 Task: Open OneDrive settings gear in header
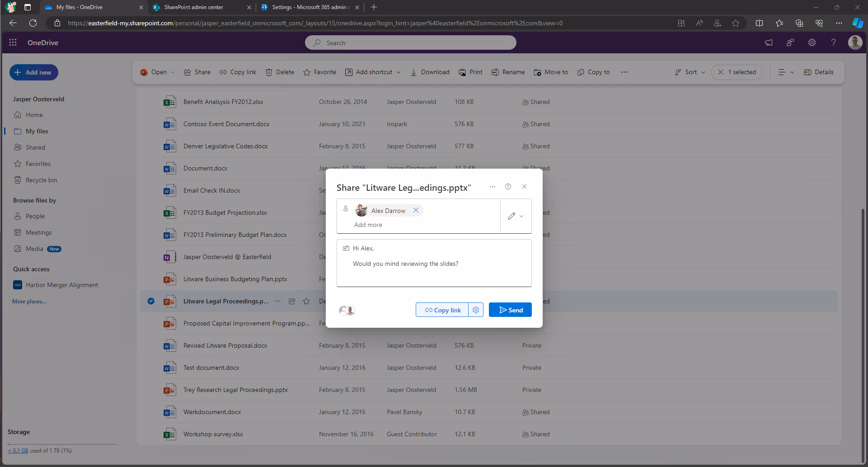click(812, 42)
